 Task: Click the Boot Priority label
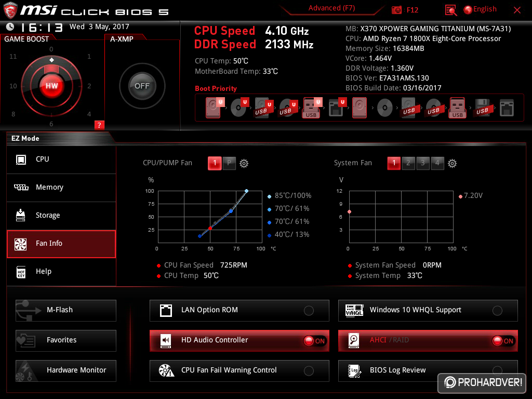click(216, 88)
